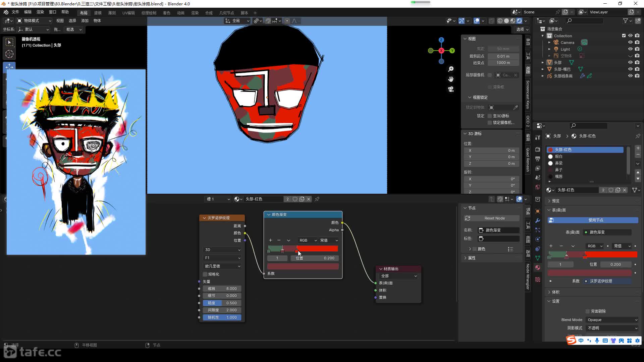Click the zoom view magnifier gizmo
The height and width of the screenshot is (362, 644).
(x=451, y=69)
